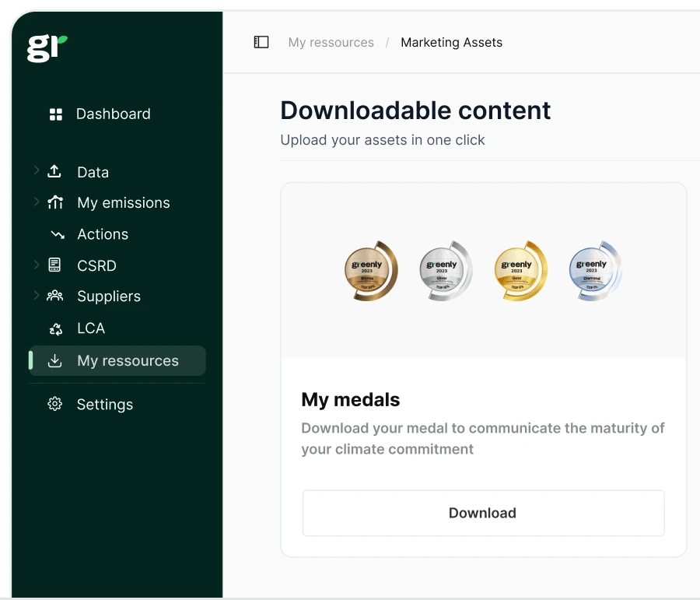Click the 'Downloadable content' heading
This screenshot has width=700, height=600.
(x=415, y=111)
